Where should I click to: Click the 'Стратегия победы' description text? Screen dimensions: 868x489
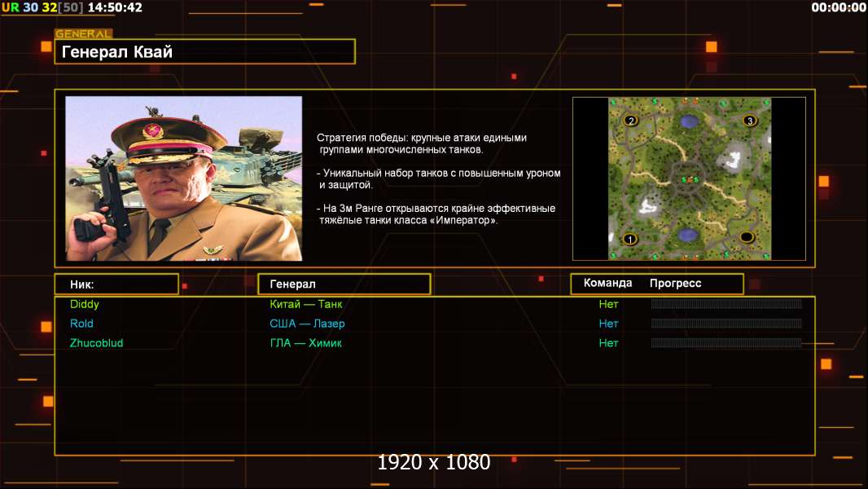pyautogui.click(x=422, y=143)
